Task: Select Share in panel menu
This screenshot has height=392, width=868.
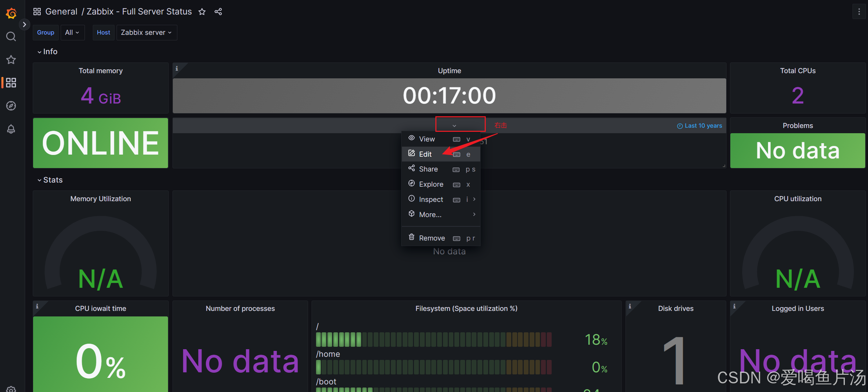Action: (441, 169)
